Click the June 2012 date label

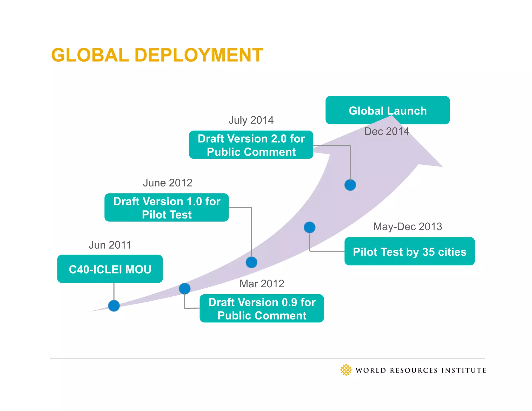coord(168,183)
